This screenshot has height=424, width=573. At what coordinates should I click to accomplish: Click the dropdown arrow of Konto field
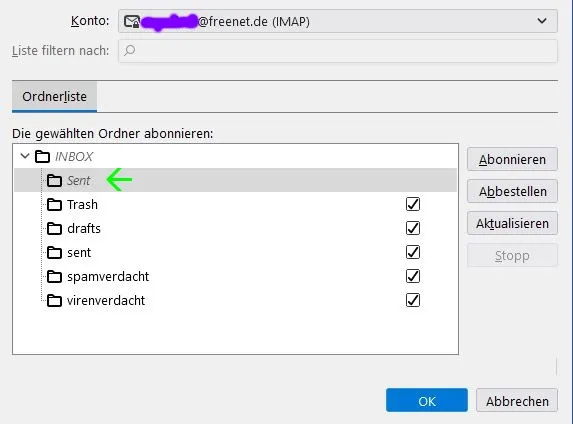tap(542, 21)
